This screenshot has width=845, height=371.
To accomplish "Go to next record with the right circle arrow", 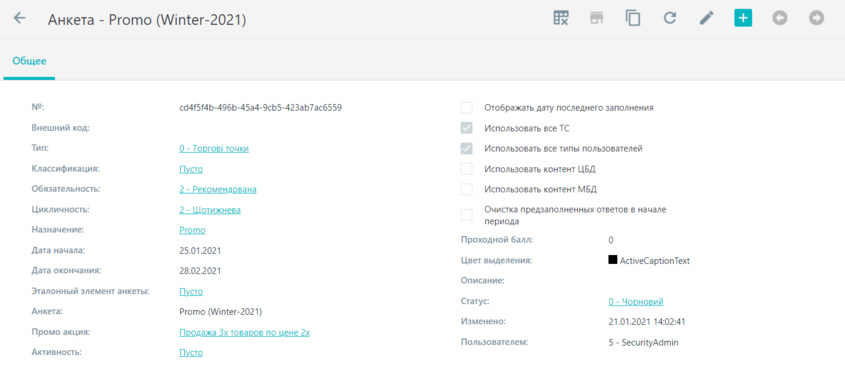I will pos(816,18).
